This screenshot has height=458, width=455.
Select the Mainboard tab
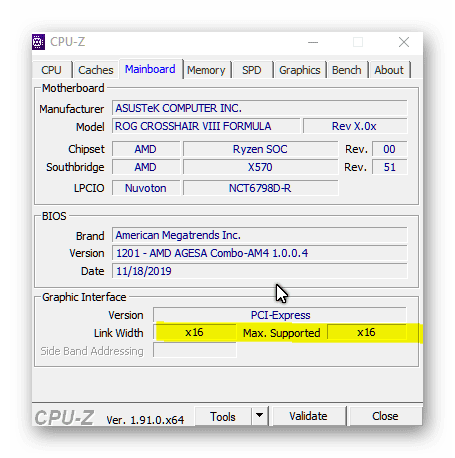150,69
